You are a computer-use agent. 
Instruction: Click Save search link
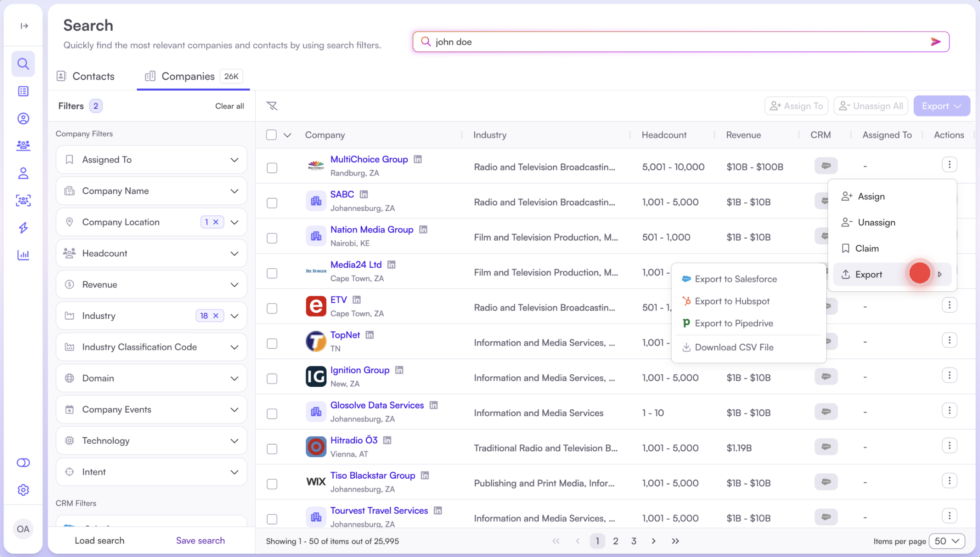[200, 541]
